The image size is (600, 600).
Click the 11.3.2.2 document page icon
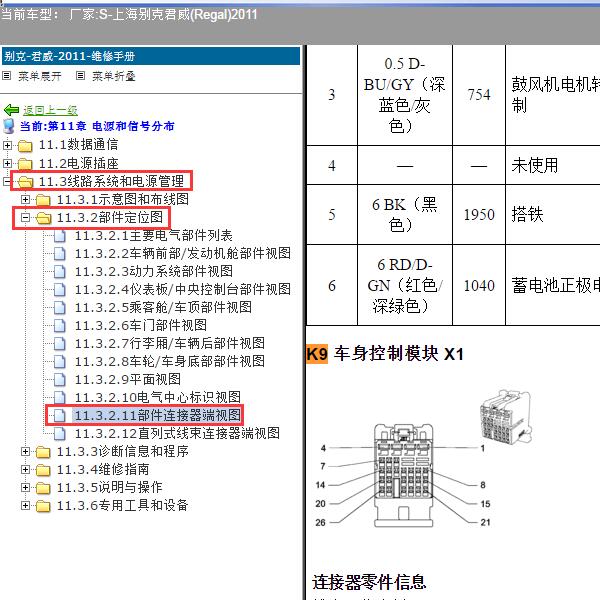coord(60,254)
